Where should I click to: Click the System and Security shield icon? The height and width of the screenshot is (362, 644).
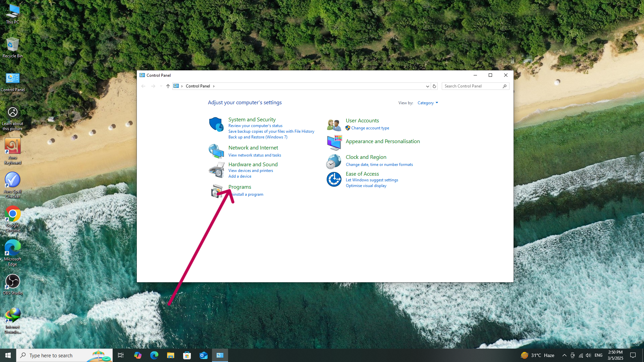216,124
